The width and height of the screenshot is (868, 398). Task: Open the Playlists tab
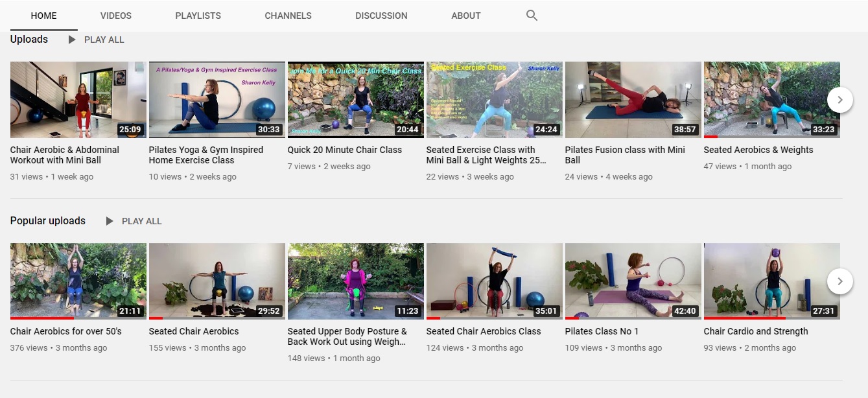pyautogui.click(x=198, y=16)
